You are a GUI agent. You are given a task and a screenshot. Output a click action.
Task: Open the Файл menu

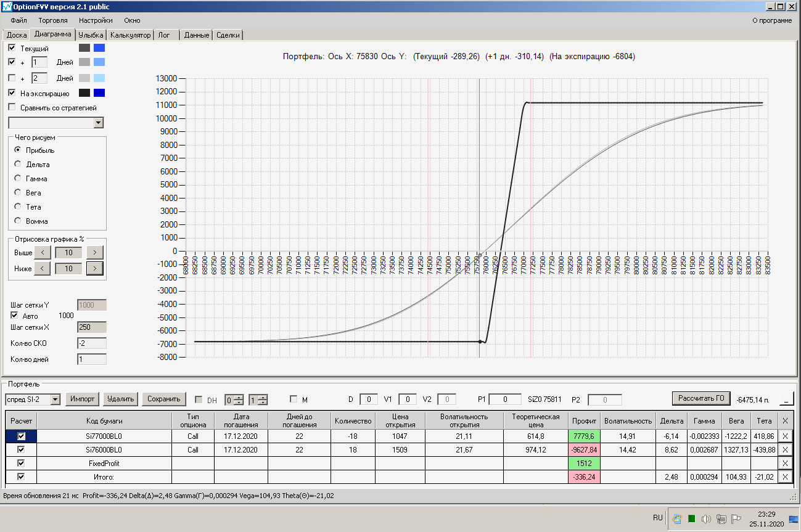[19, 20]
